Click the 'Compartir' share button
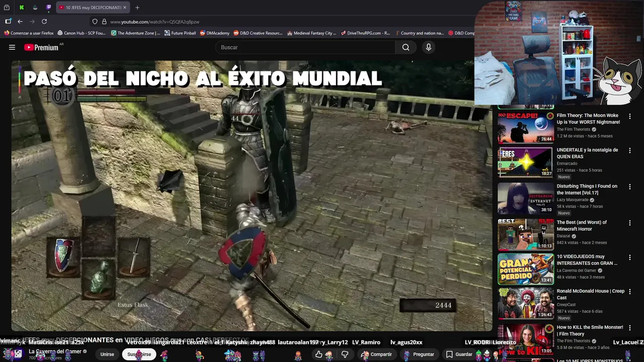 click(x=376, y=354)
